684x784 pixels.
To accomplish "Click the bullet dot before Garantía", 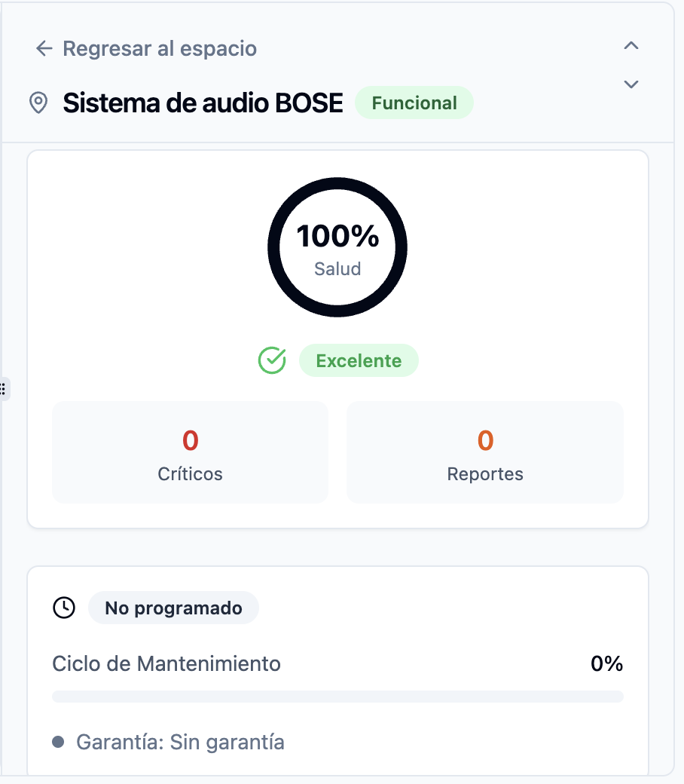I will (x=60, y=742).
